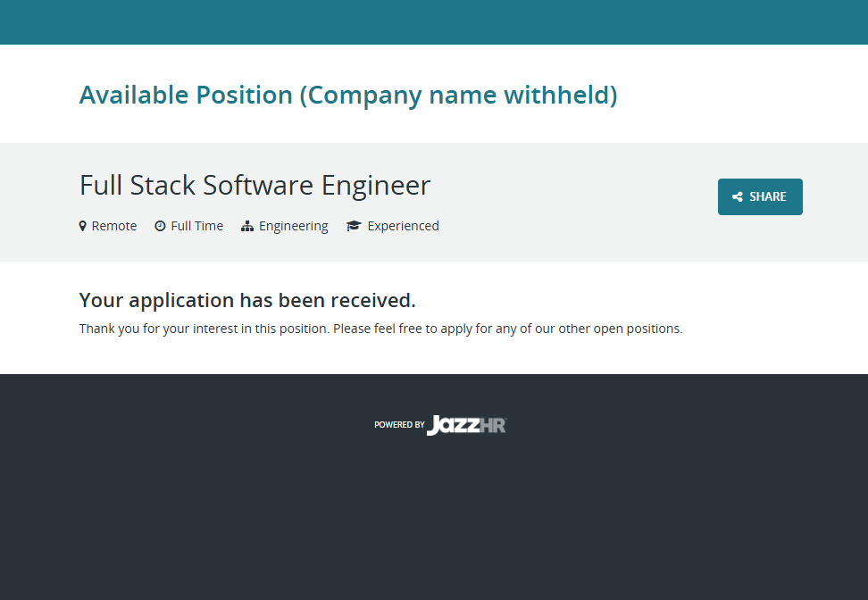Viewport: 868px width, 600px height.
Task: Click the SHARE button
Action: tap(760, 196)
